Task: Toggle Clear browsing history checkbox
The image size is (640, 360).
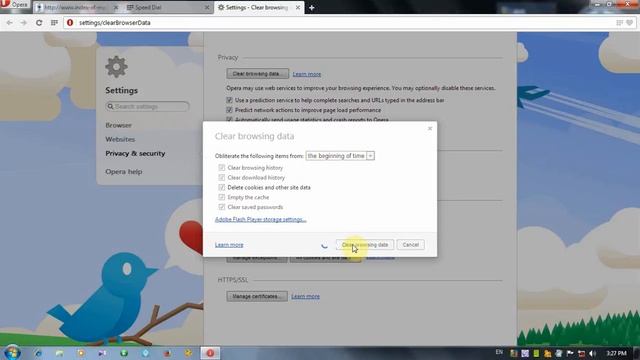Action: [222, 168]
